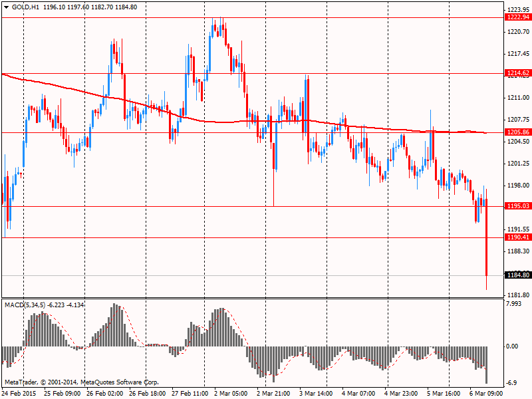Click the 5 Mar 16:00 time label
The image size is (532, 399).
pos(444,393)
